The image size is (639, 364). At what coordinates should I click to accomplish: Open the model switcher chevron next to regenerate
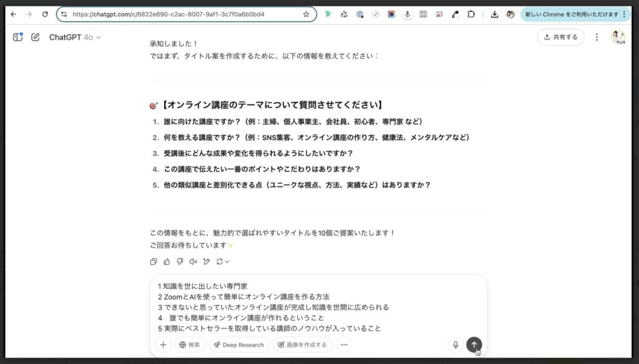227,262
